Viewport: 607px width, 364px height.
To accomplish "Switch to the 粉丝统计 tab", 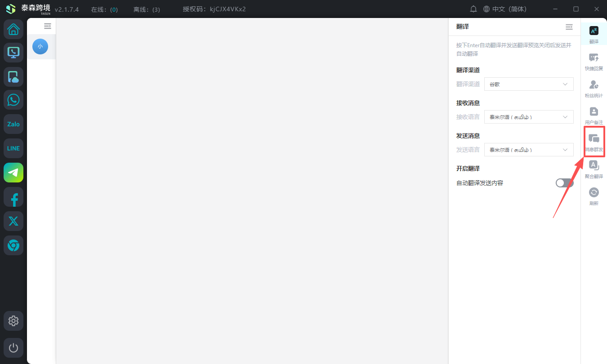I will pos(594,89).
